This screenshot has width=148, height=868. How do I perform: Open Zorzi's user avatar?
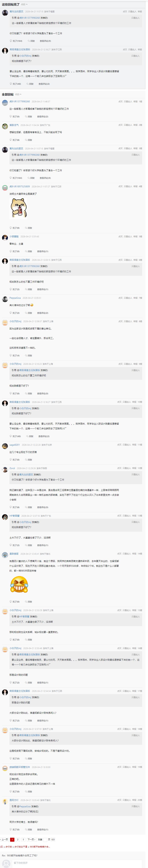click(5, 470)
